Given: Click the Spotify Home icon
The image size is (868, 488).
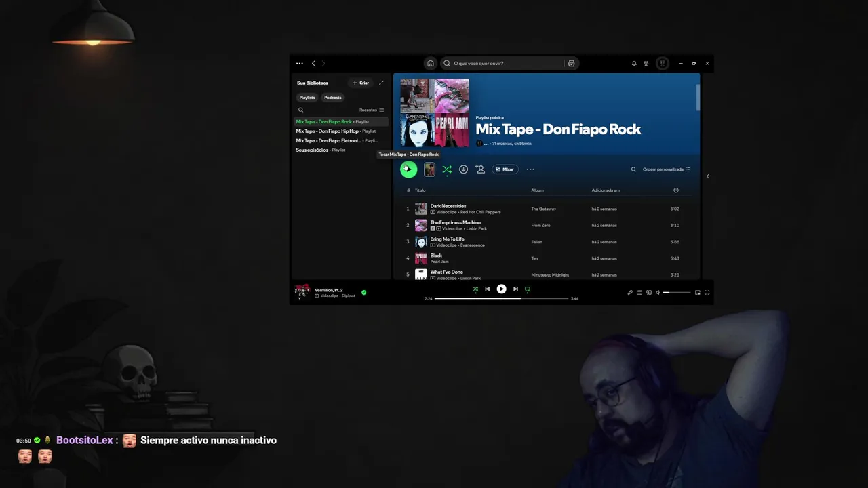Looking at the screenshot, I should tap(430, 63).
